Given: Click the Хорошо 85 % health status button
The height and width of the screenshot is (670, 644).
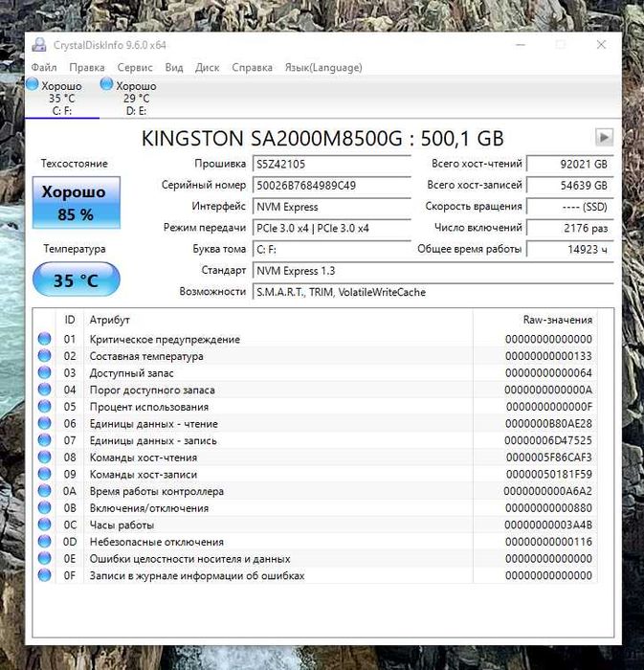Looking at the screenshot, I should pos(76,203).
